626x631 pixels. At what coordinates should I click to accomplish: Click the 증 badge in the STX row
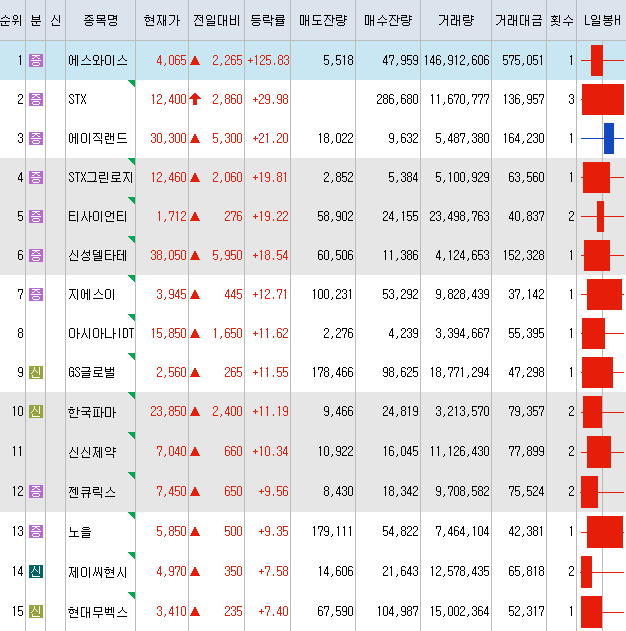36,99
